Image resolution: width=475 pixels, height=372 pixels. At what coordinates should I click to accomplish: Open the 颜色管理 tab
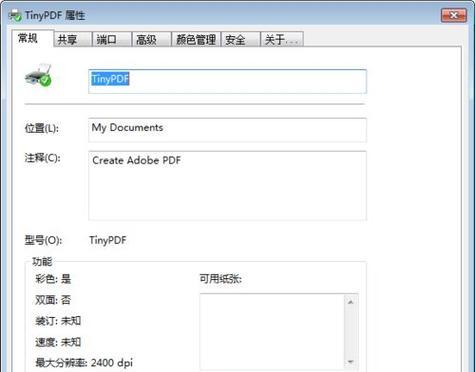pyautogui.click(x=196, y=39)
